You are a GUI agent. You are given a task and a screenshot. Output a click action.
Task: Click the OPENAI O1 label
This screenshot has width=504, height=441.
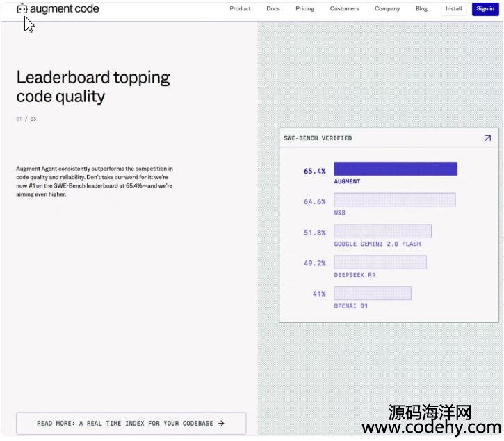pos(350,306)
